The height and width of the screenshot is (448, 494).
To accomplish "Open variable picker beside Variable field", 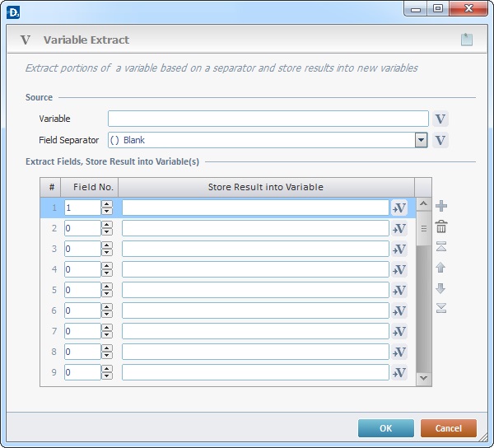I will coord(440,119).
